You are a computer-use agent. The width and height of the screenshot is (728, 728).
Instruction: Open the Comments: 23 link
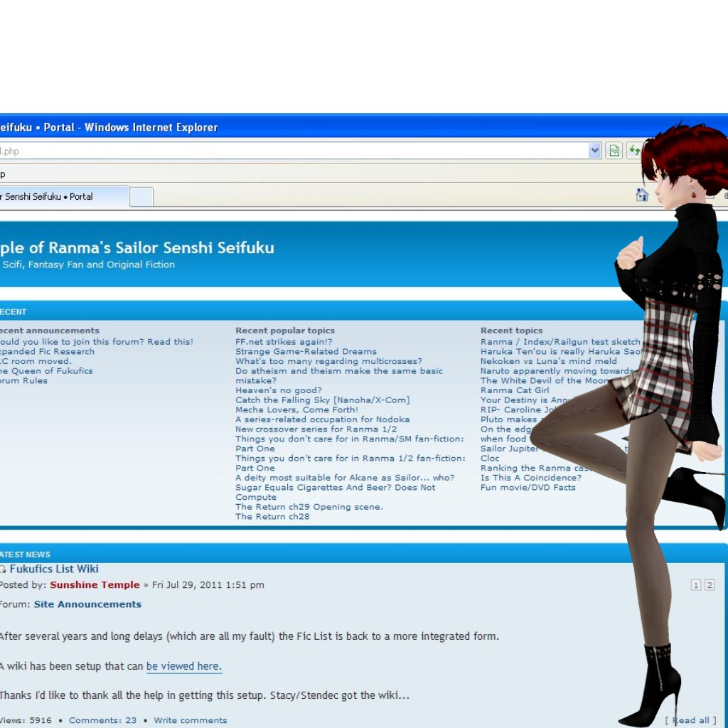click(102, 720)
